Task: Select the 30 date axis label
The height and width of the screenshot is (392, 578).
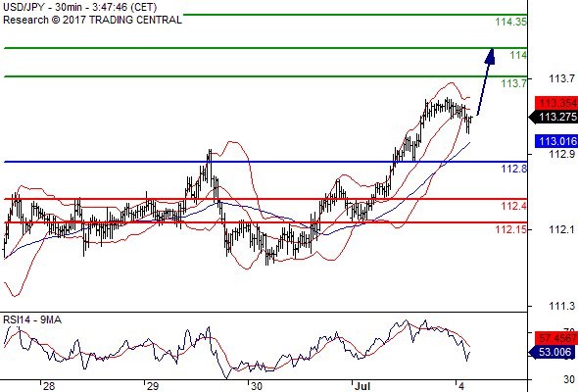Action: (257, 386)
